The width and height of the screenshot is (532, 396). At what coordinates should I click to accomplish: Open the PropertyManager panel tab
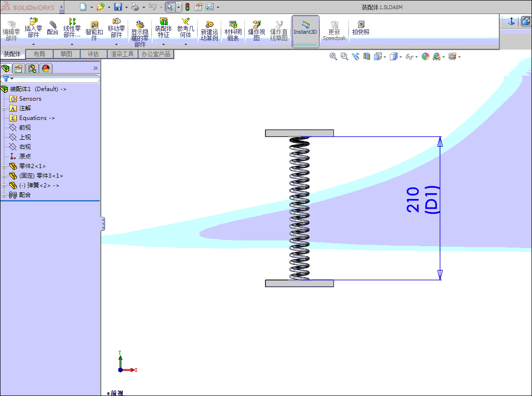pyautogui.click(x=19, y=68)
